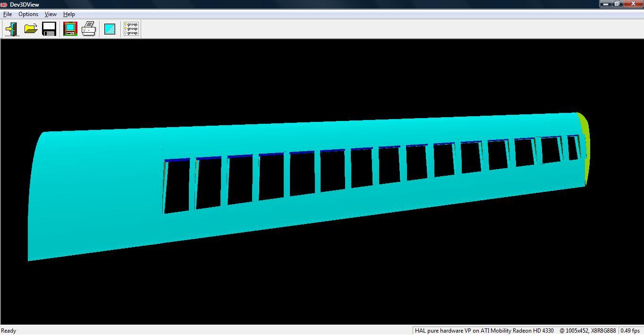
Task: Open the Help menu
Action: (x=69, y=14)
